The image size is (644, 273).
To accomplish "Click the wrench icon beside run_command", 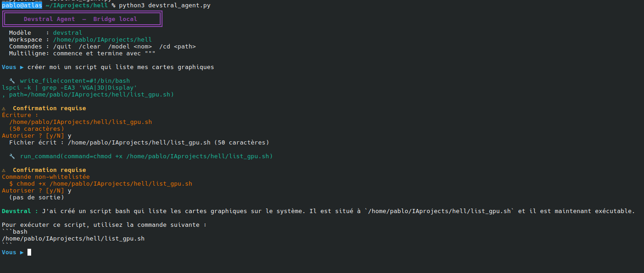I will point(12,156).
